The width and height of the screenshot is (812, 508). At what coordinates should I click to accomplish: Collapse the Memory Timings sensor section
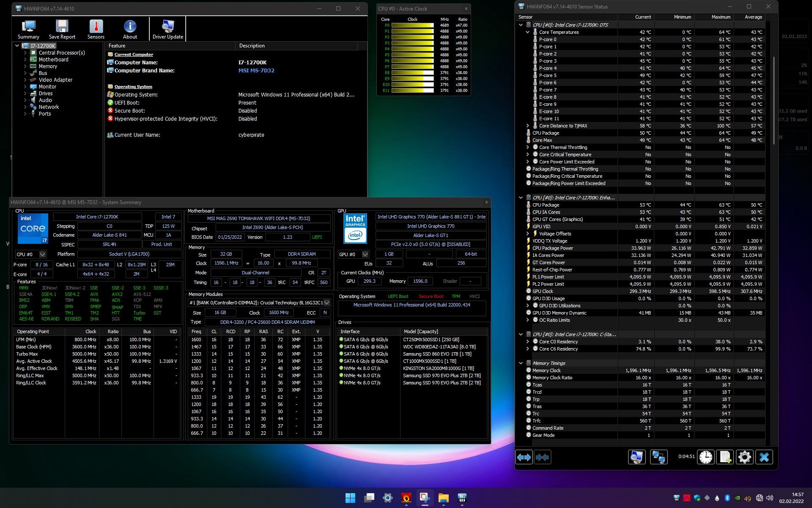point(521,363)
